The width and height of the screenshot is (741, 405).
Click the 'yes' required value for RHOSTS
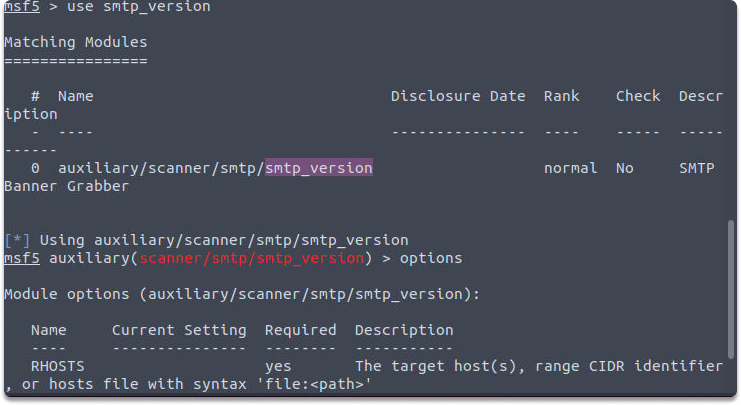tap(278, 367)
